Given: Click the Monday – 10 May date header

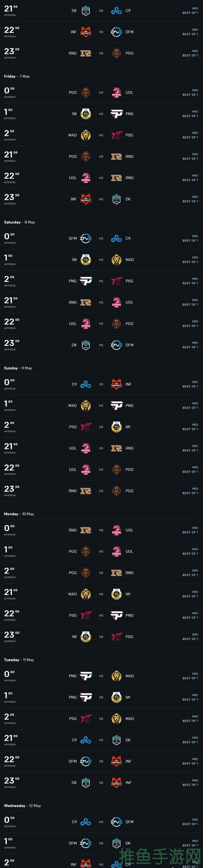Looking at the screenshot, I should point(19,514).
